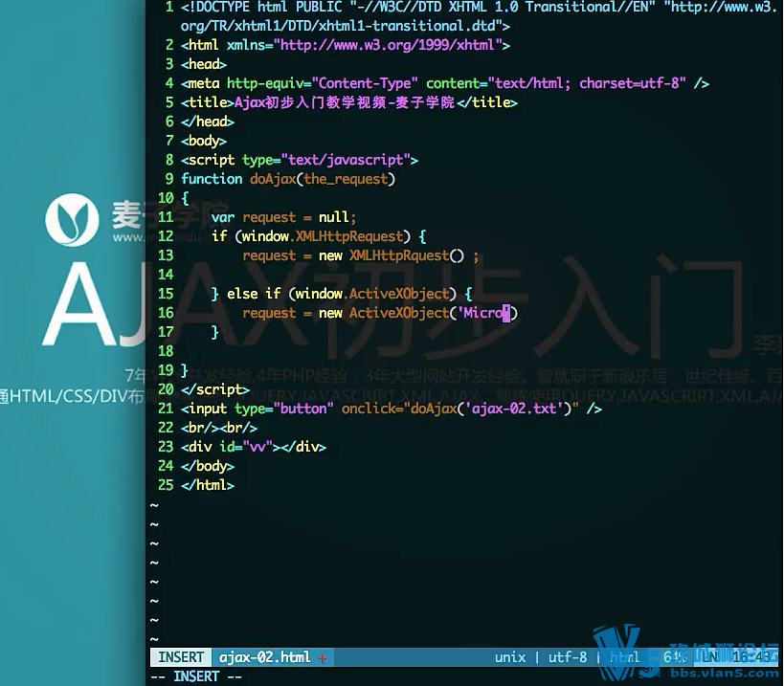Click the red modified plus marker
This screenshot has height=686, width=784.
click(x=323, y=658)
